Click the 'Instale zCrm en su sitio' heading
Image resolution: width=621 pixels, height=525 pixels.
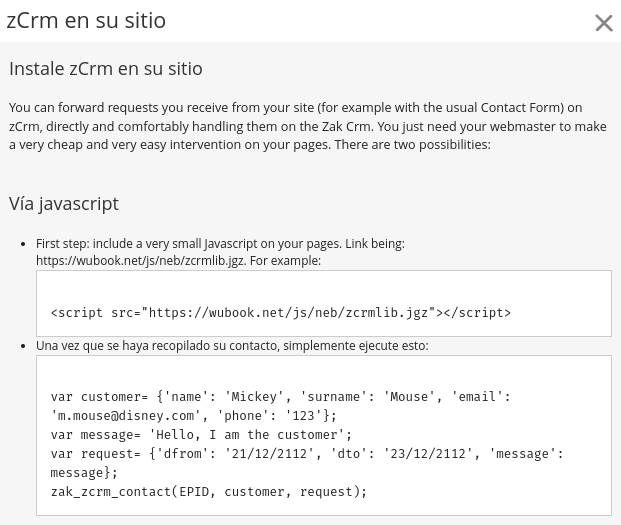(106, 68)
